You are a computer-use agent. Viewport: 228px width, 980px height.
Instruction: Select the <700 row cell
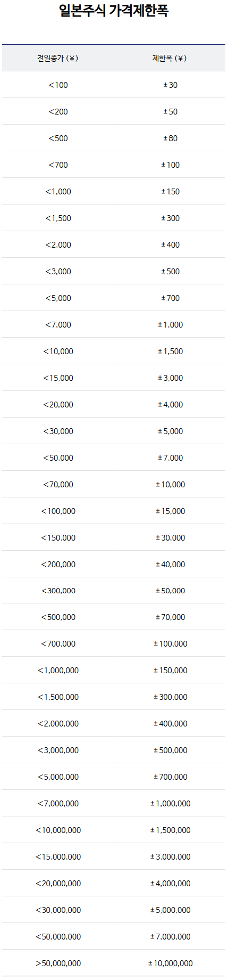58,165
